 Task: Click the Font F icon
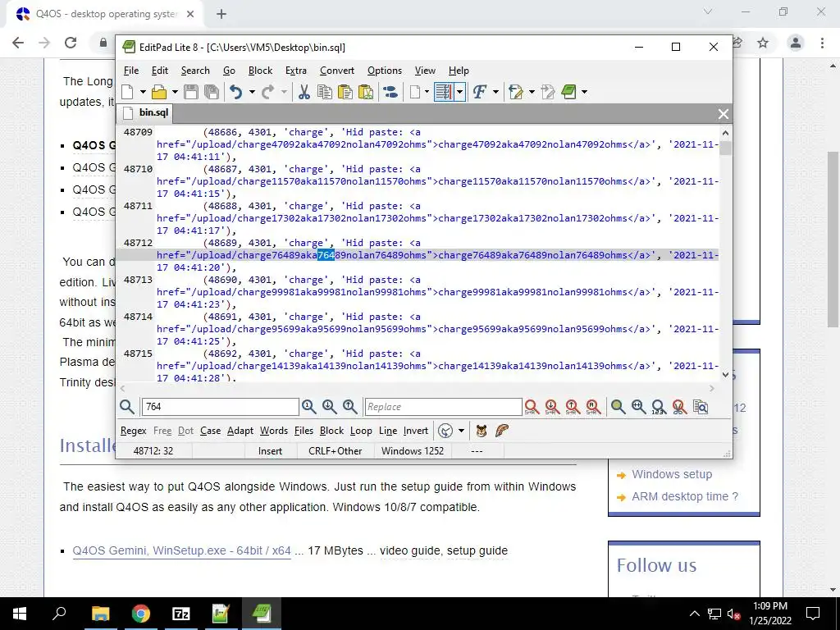tap(479, 92)
